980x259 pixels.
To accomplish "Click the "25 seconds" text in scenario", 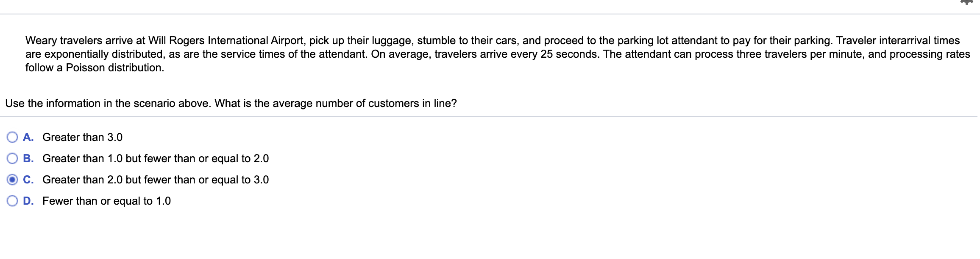I will point(570,54).
